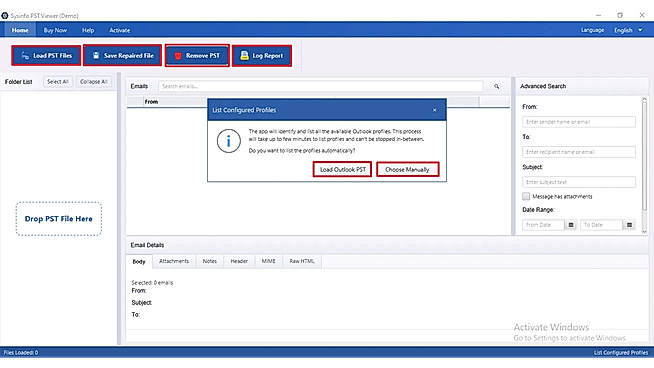Open the To Date calendar picker icon
654x368 pixels.
click(x=629, y=225)
